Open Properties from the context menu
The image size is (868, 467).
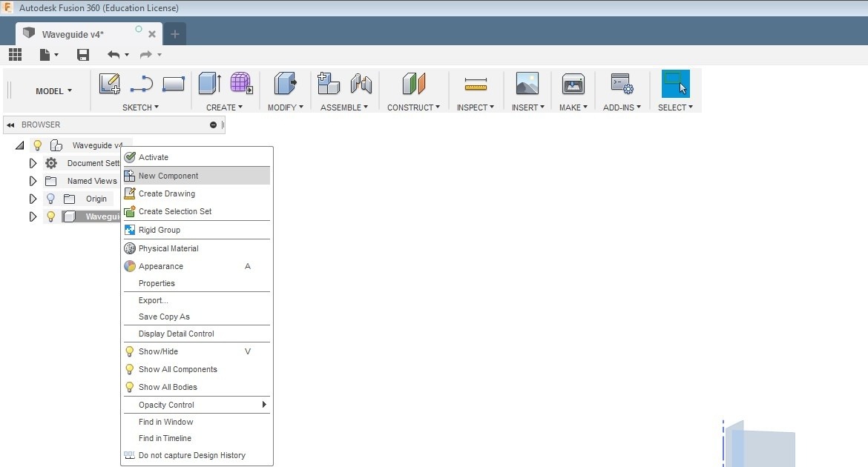pyautogui.click(x=197, y=283)
